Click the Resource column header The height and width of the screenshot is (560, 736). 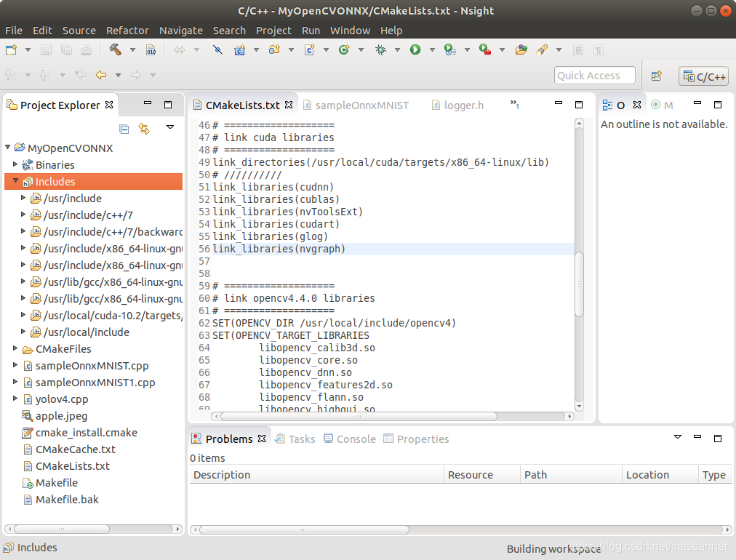point(482,475)
